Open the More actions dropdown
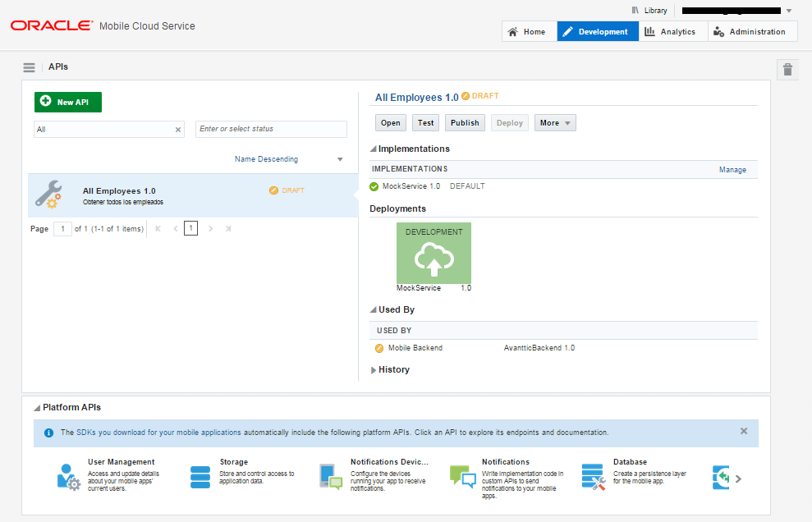This screenshot has width=812, height=522. [x=555, y=123]
